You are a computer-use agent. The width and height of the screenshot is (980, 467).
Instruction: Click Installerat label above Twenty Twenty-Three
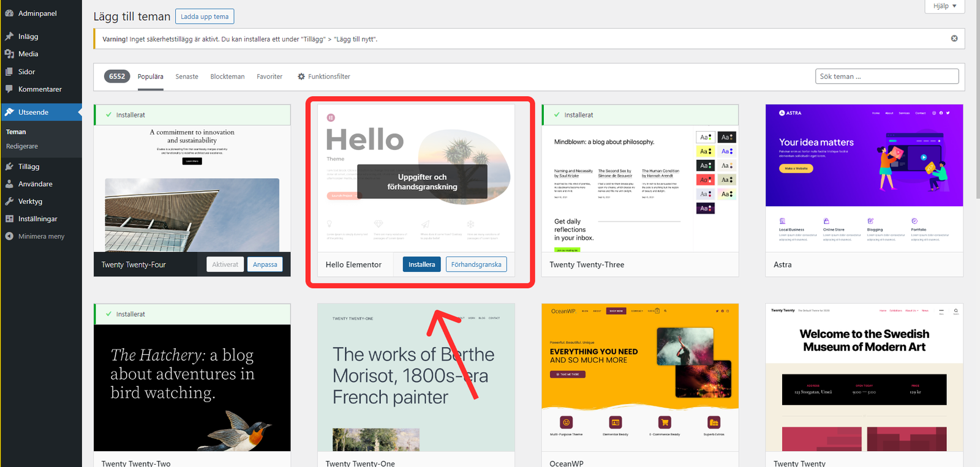(578, 114)
